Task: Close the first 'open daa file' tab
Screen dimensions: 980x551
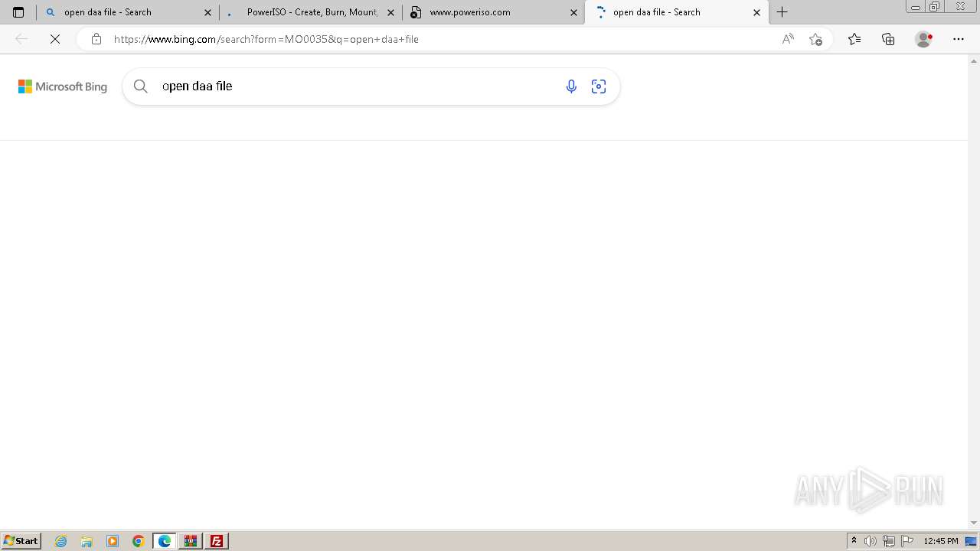Action: [207, 12]
